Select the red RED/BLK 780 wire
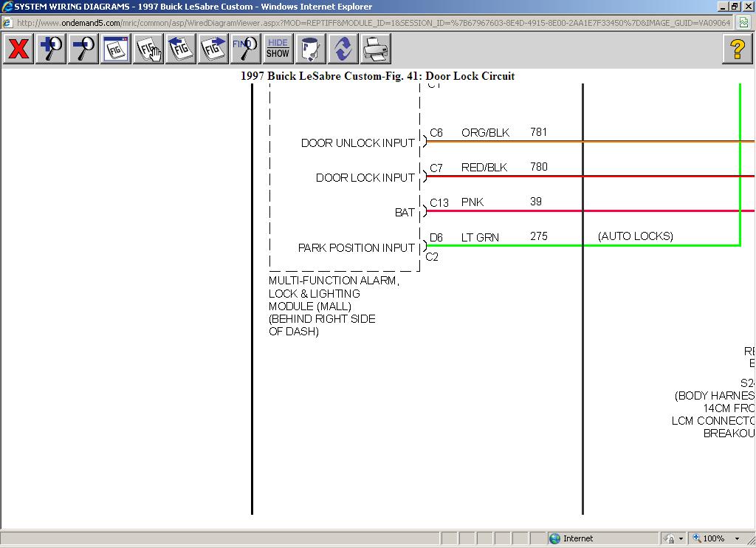This screenshot has height=548, width=756. [590, 176]
